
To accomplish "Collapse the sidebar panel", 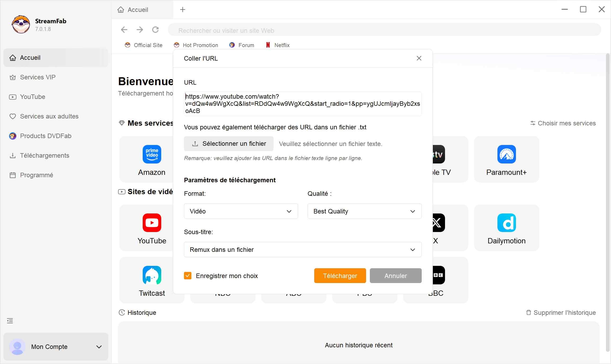I will pyautogui.click(x=10, y=321).
